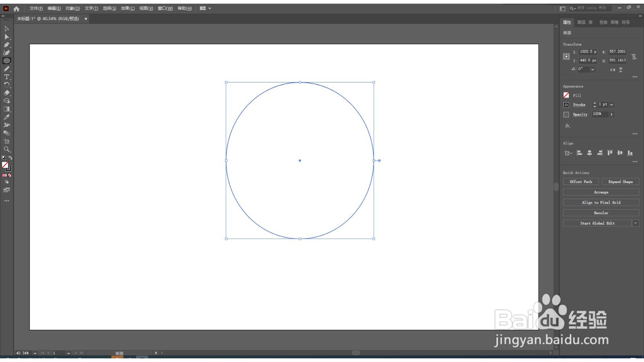Click the Offset Path button
644x362 pixels.
(581, 182)
